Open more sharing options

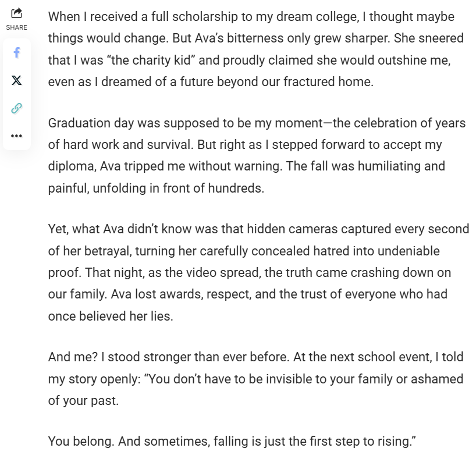(x=16, y=136)
